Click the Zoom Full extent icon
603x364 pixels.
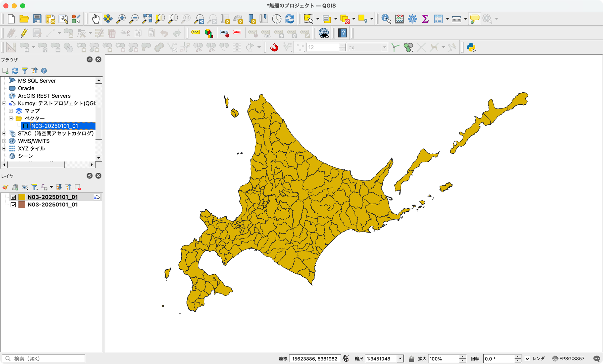147,19
